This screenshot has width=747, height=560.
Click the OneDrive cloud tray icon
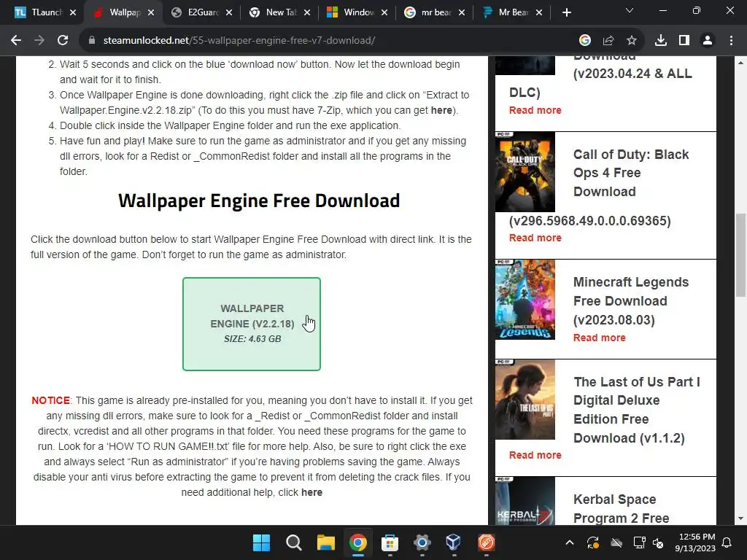[616, 542]
